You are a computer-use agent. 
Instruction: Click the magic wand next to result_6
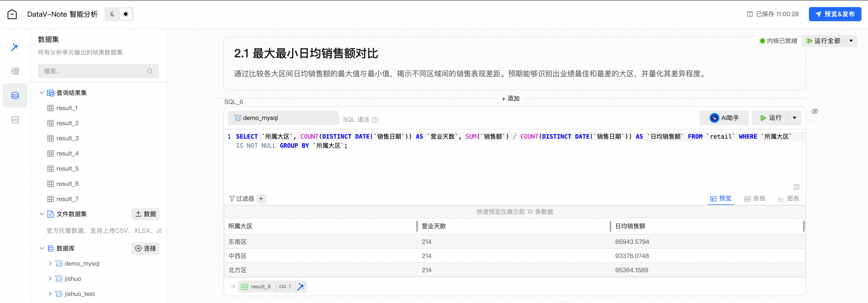301,287
